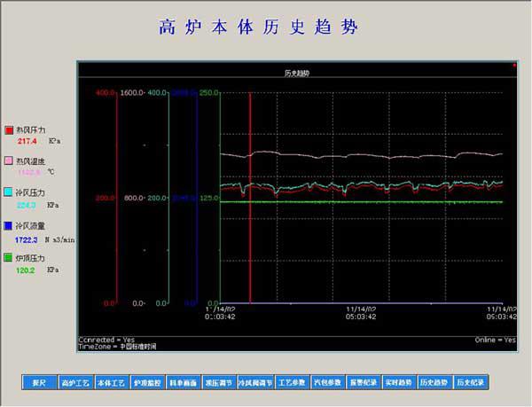
Task: Open the 本体工艺 page
Action: pos(112,382)
